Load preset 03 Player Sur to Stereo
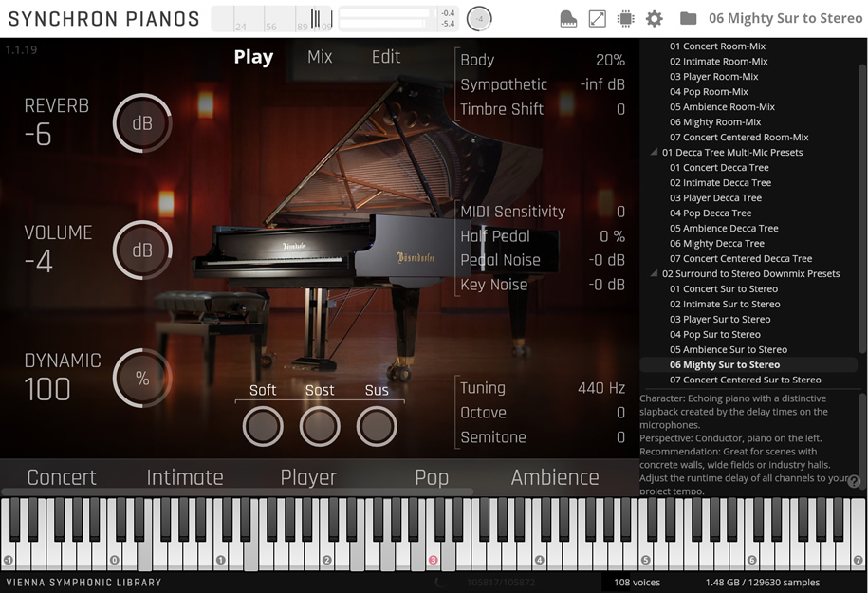The image size is (868, 593). pyautogui.click(x=720, y=319)
